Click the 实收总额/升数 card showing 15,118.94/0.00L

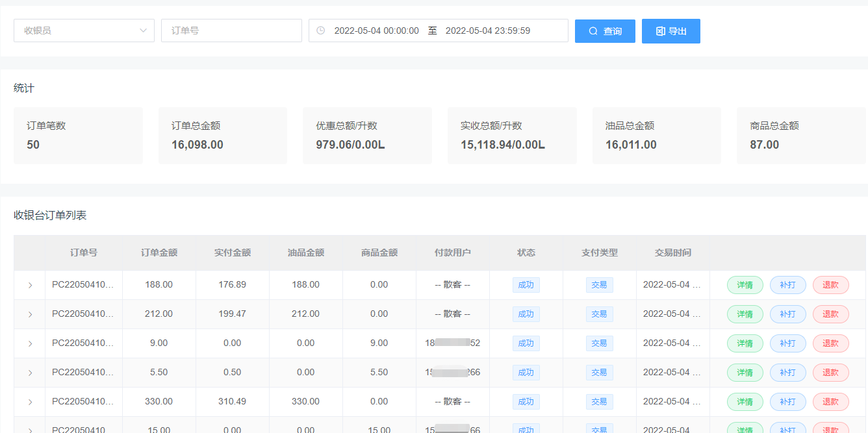(512, 136)
